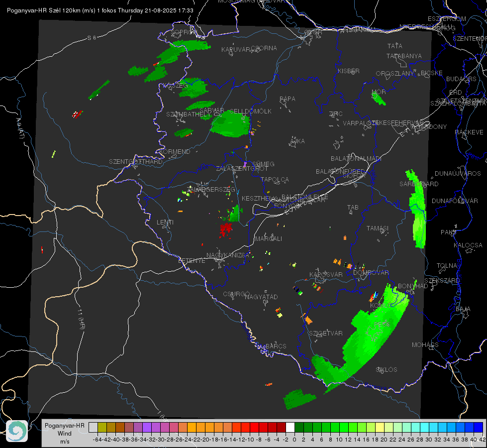The image size is (487, 448).
Task: Click the NAGYKANIZSA city label
Action: click(x=228, y=255)
